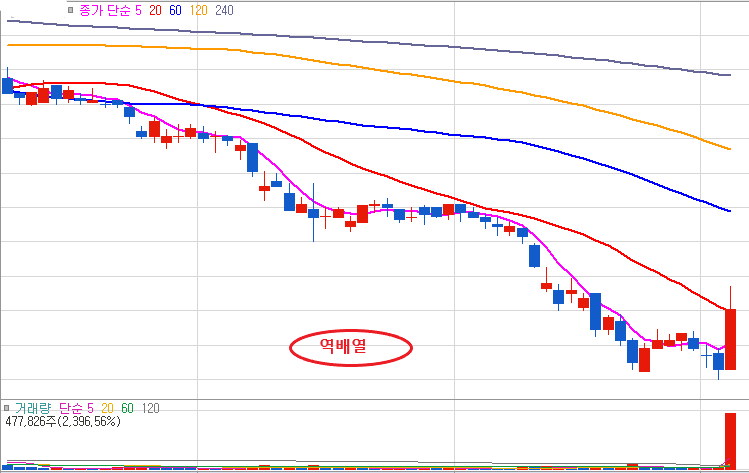Click the tall red volume bar
The width and height of the screenshot is (749, 473).
click(x=730, y=441)
